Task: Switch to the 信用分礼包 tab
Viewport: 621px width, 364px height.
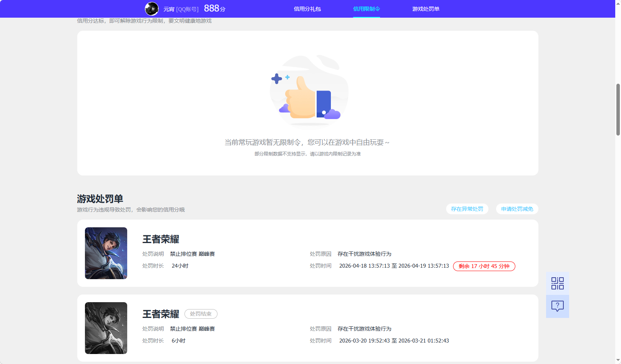Action: pos(307,8)
